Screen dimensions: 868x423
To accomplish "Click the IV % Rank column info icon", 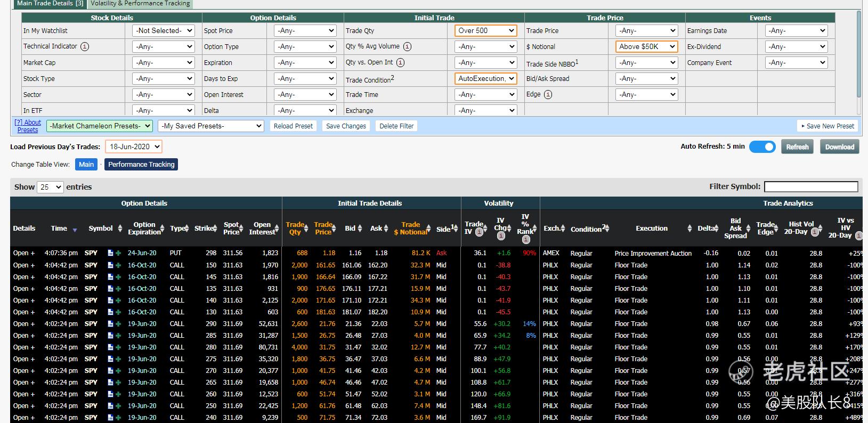I will (x=526, y=239).
